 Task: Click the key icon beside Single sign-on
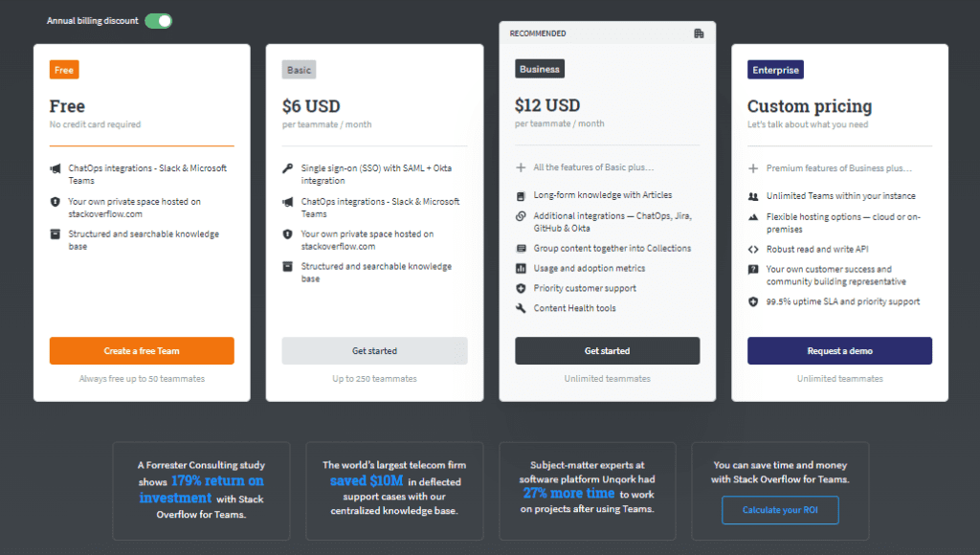point(287,168)
